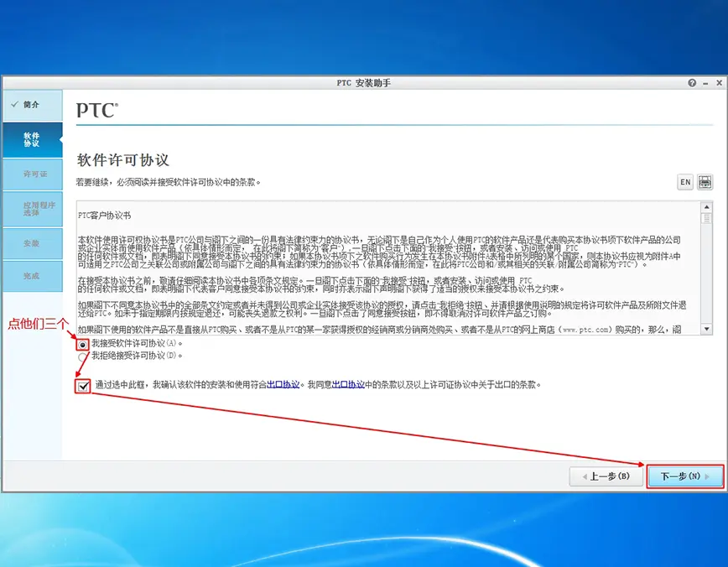Viewport: 728px width, 567px height.
Task: Select 我接受软件许可协议 radio button
Action: pos(83,344)
